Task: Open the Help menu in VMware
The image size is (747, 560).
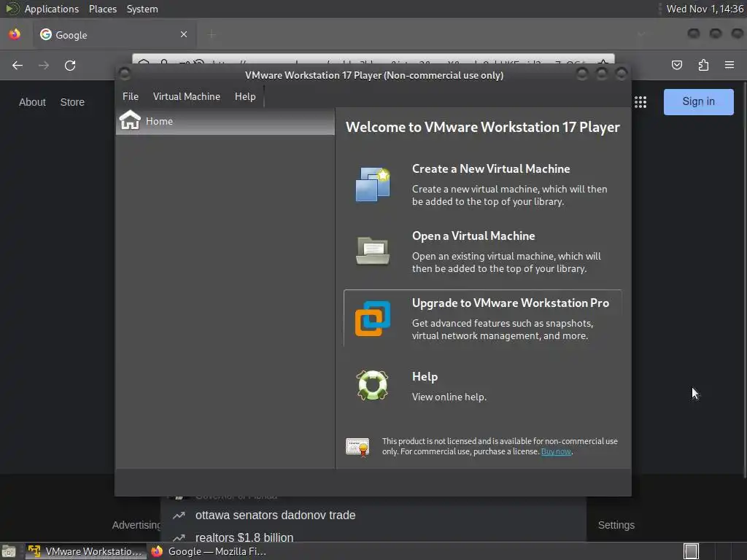Action: click(x=245, y=96)
